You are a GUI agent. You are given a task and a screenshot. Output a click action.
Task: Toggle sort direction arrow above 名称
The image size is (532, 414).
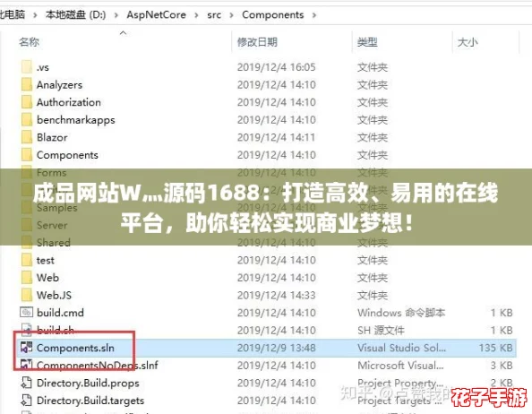click(124, 33)
